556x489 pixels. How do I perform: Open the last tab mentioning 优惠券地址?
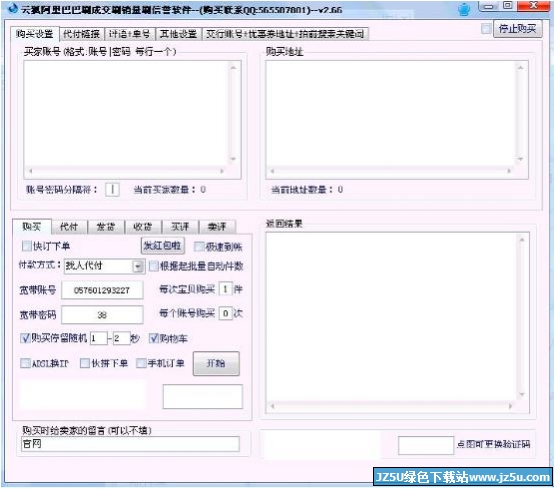point(285,34)
